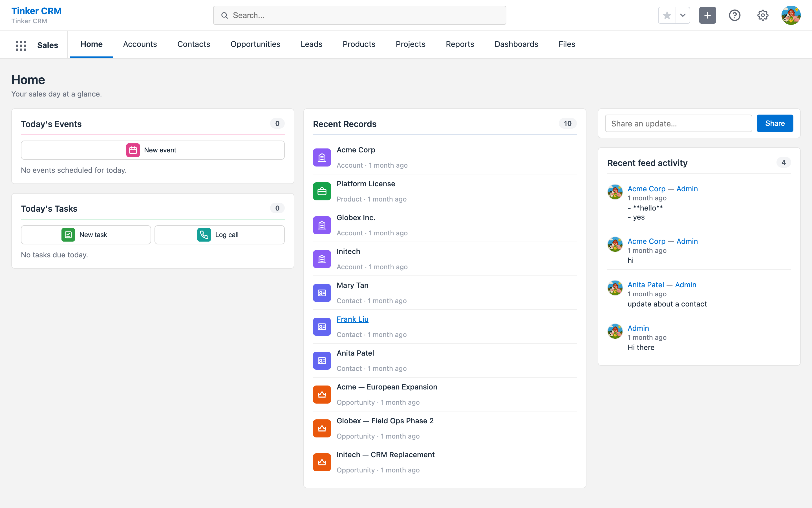Click the global create plus button

click(x=707, y=16)
